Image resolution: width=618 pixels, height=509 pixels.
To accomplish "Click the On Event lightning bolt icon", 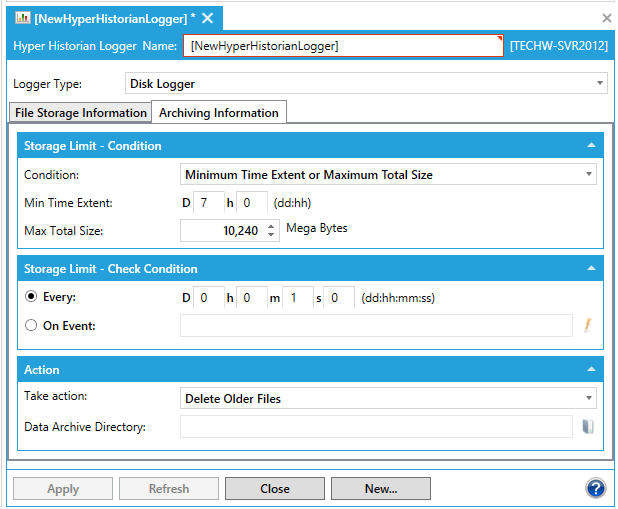I will point(588,325).
